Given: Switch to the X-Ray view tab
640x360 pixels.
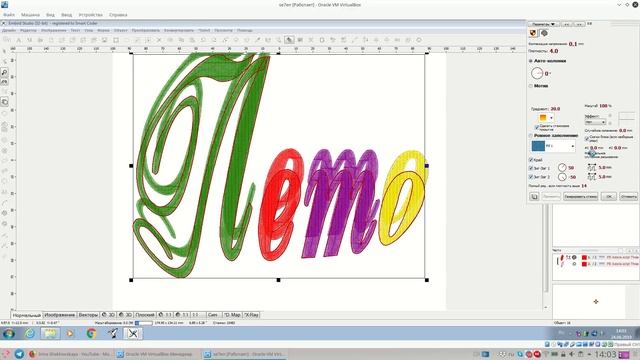Looking at the screenshot, I should click(251, 315).
